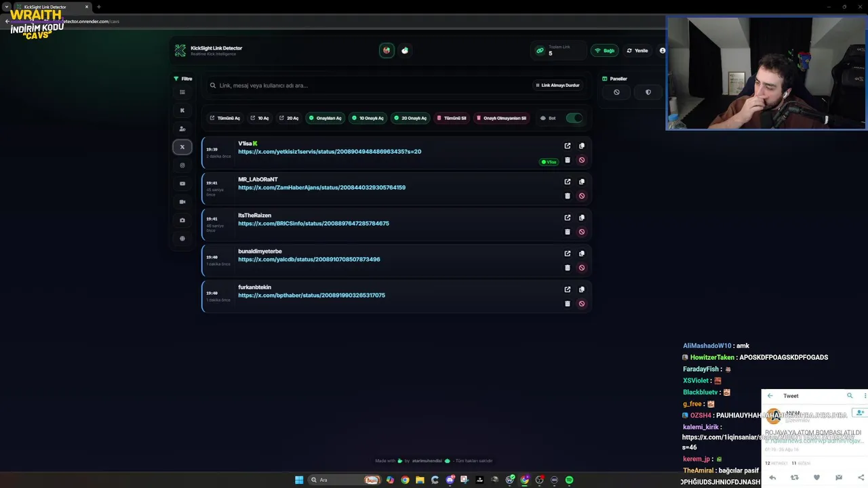Screen dimensions: 868x488
Task: Click the 20 Onaylı Aç button
Action: 410,118
